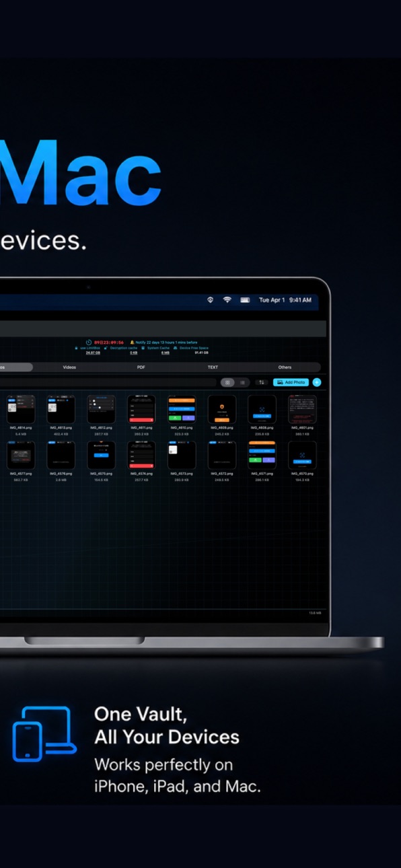
Task: Open thumbnail IMG_4813.png
Action: click(x=61, y=409)
